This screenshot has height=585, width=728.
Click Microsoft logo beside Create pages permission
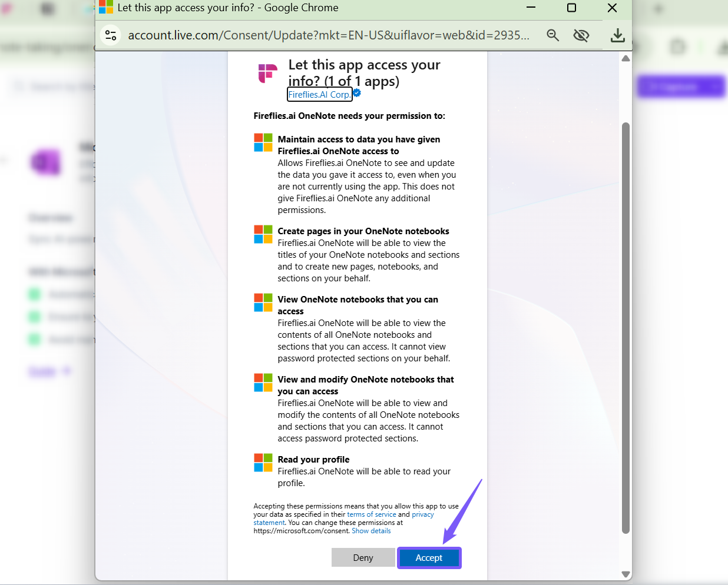263,234
